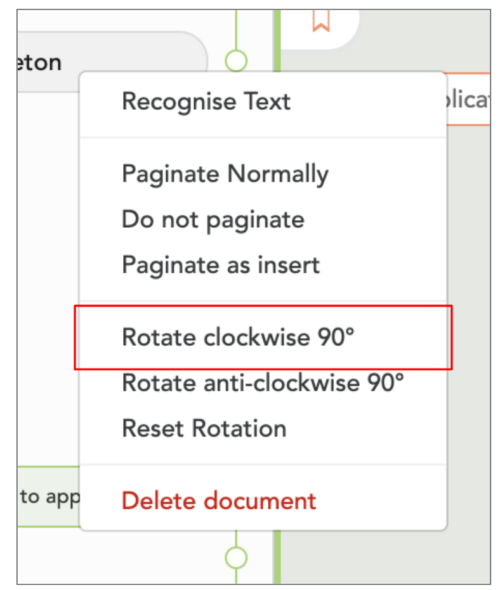Click the red Delete document entry
Viewport: 500px width, 590px height.
click(x=219, y=501)
